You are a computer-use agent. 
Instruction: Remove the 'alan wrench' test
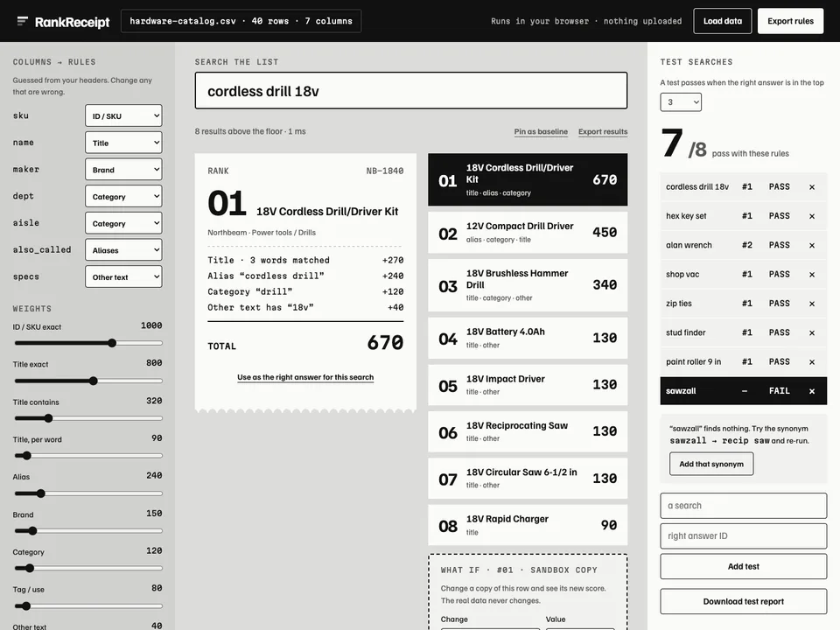click(x=812, y=245)
